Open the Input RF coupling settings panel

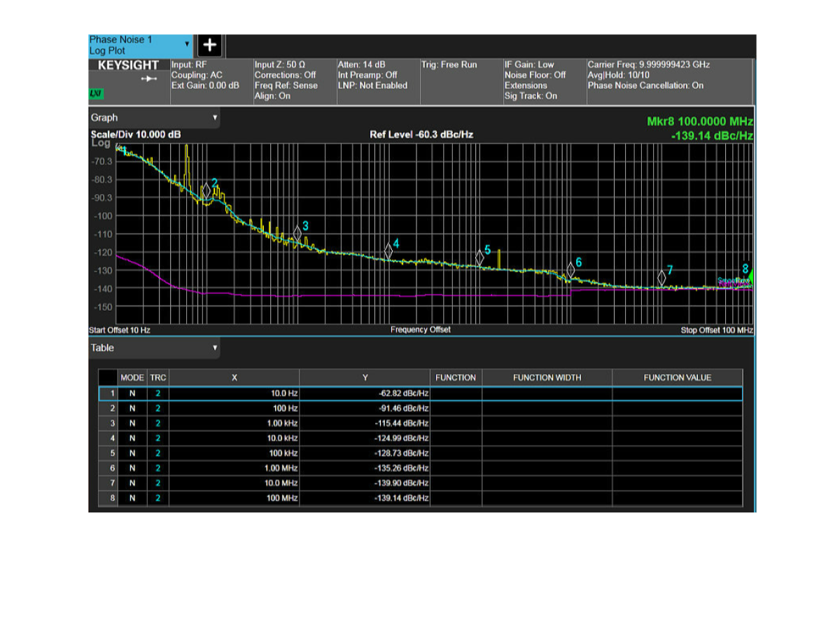[x=211, y=80]
